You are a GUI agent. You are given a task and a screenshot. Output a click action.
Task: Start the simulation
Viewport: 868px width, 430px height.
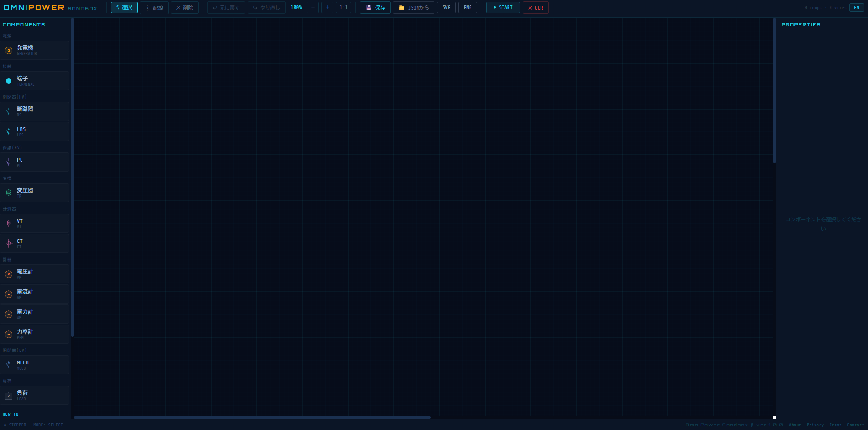point(503,8)
